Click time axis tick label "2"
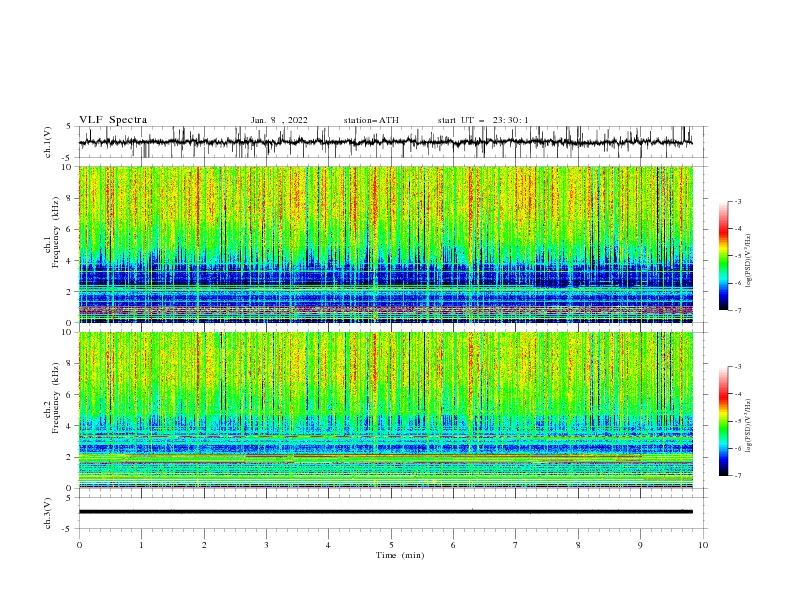 204,545
